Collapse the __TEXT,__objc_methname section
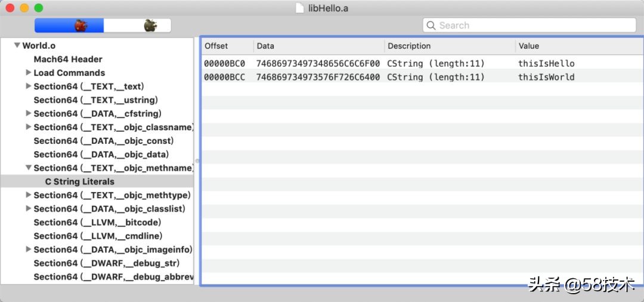The height and width of the screenshot is (302, 644). point(29,168)
